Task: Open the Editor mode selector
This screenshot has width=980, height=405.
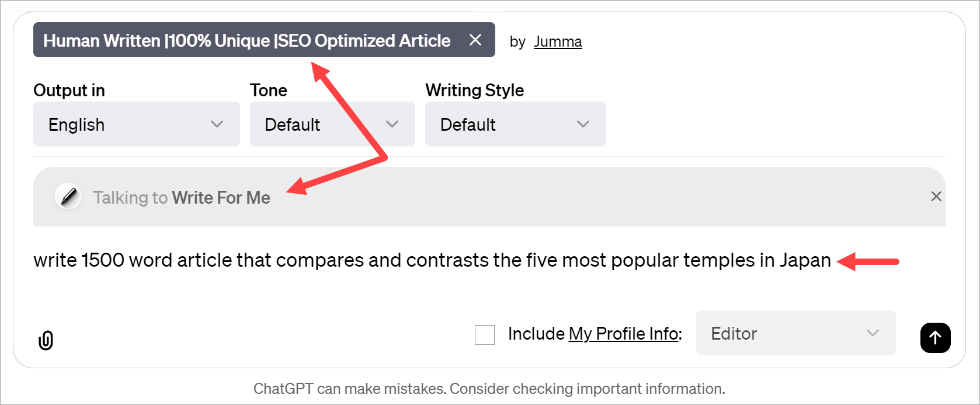Action: coord(795,333)
